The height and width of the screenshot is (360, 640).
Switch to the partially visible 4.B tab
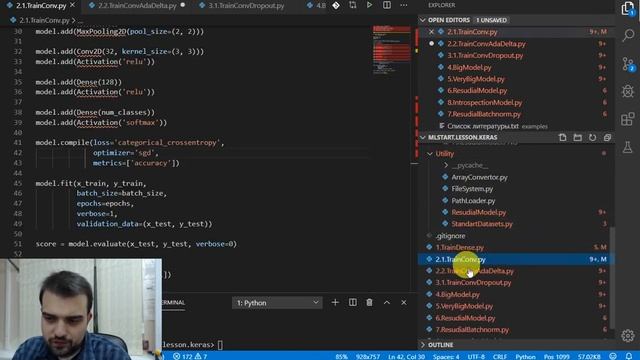pos(316,6)
